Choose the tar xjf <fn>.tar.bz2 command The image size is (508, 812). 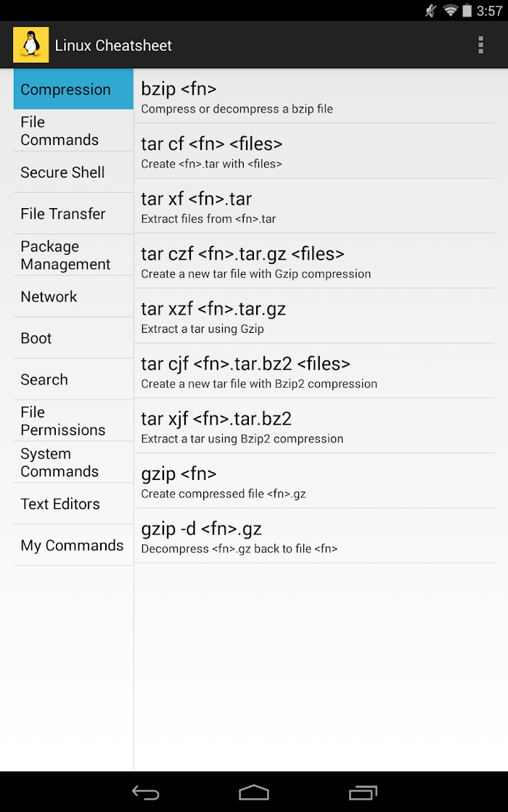click(314, 426)
